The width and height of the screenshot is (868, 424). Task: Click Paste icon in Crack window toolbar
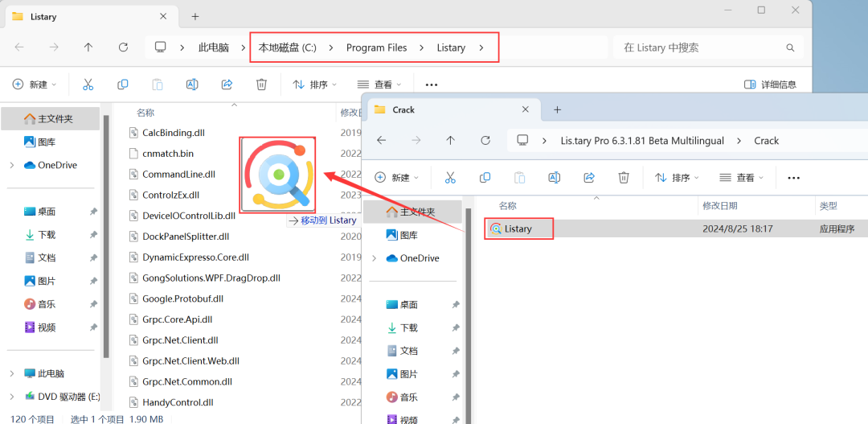[520, 177]
